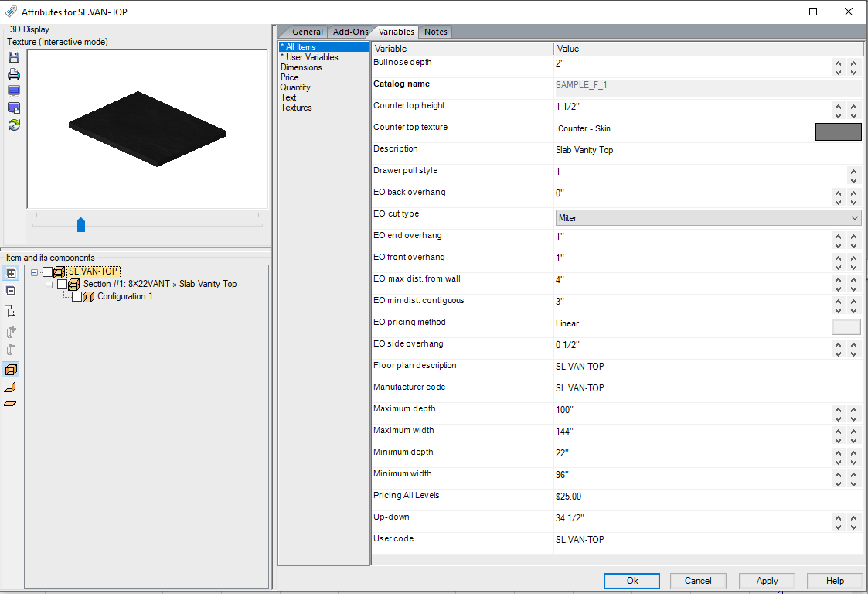Screen dimensions: 868x594
Task: Click the Counter top texture gray swatch
Action: coord(838,131)
